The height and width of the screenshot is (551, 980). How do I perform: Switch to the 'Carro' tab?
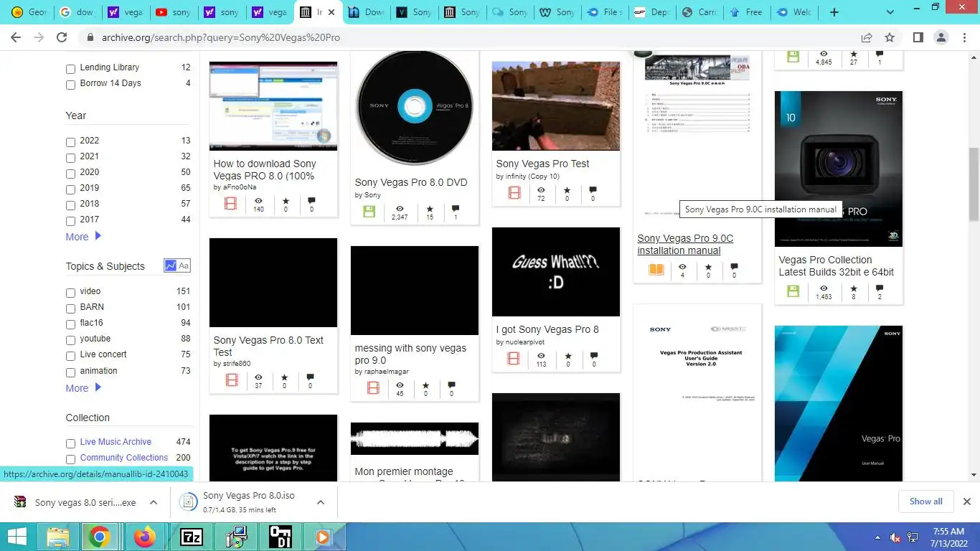point(699,12)
